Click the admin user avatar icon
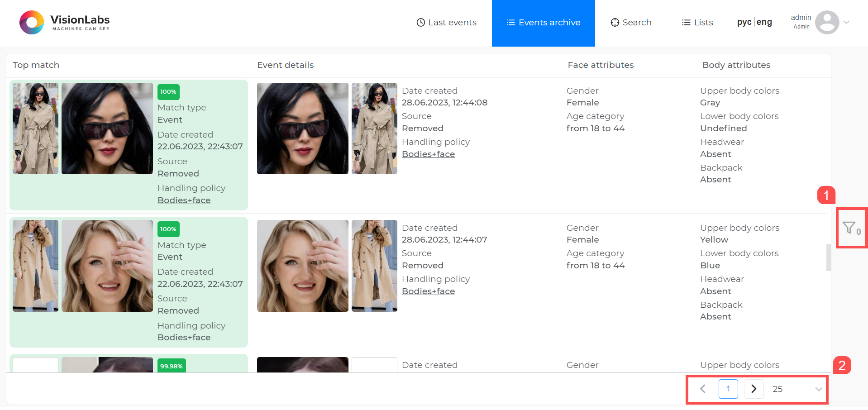The image size is (868, 410). click(827, 22)
